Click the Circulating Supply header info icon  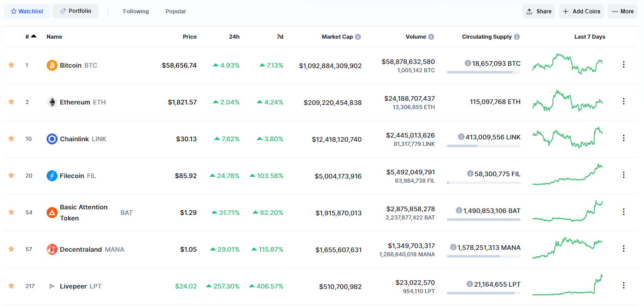[x=517, y=37]
